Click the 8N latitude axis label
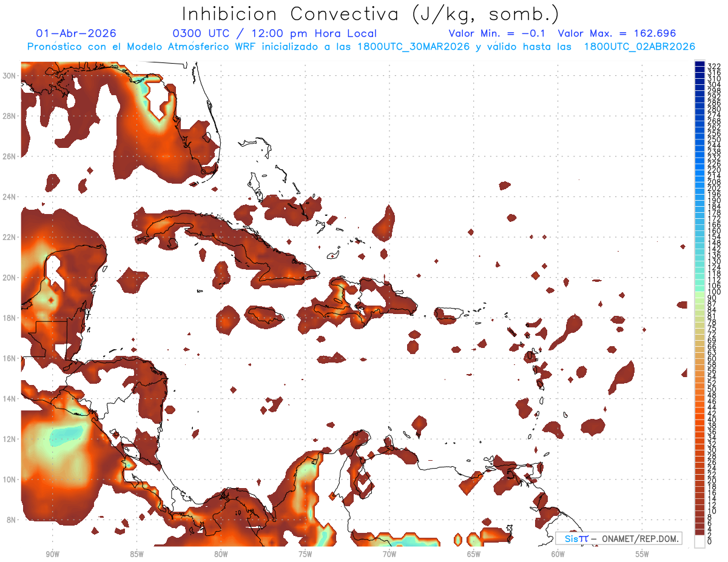This screenshot has width=728, height=562. pos(12,520)
